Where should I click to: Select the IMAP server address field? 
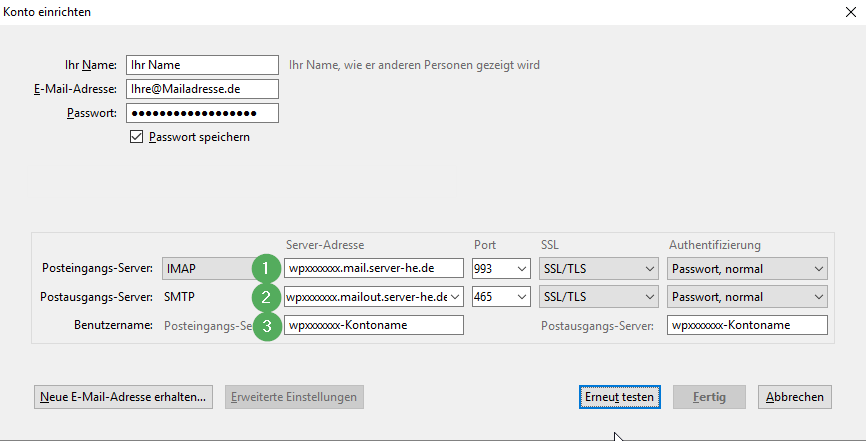[374, 268]
